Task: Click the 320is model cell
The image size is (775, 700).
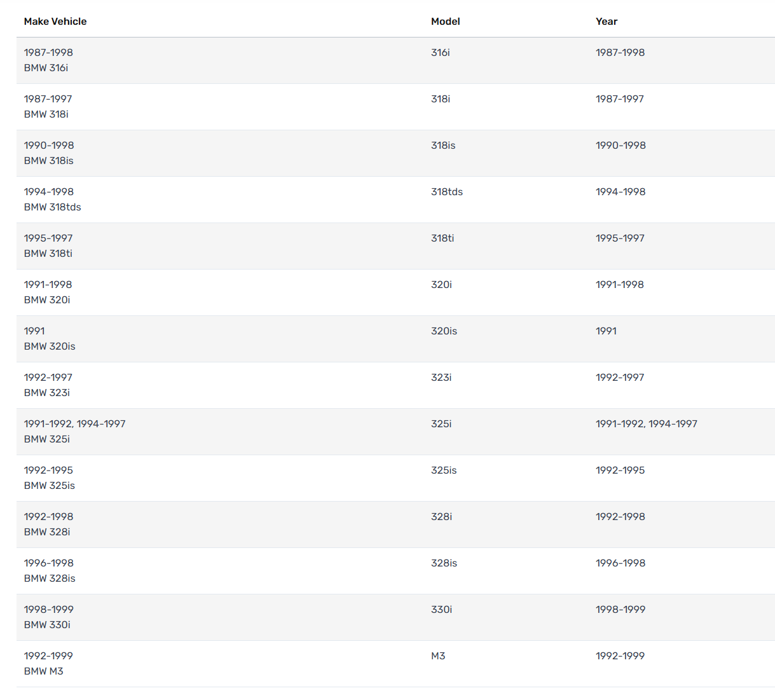Action: 444,331
